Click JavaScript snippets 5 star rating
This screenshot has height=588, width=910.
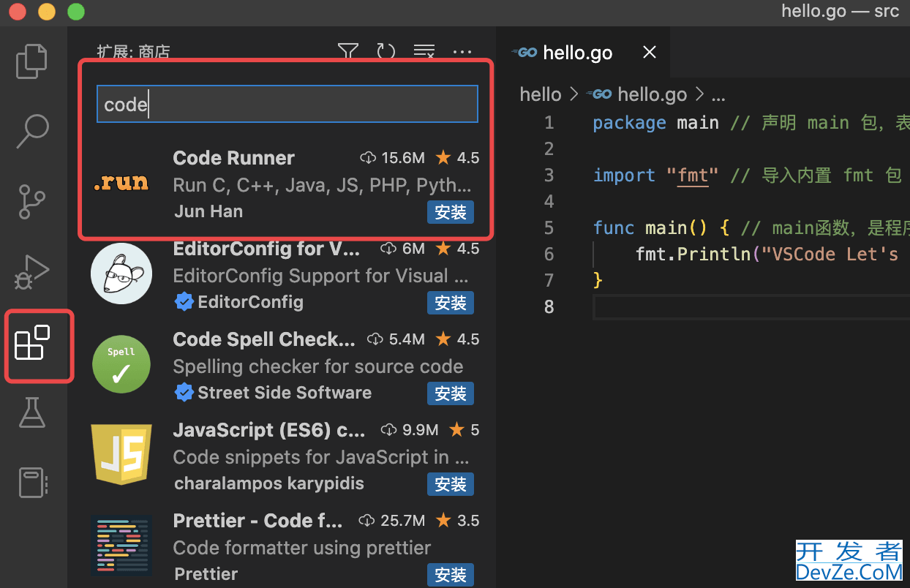click(x=465, y=430)
